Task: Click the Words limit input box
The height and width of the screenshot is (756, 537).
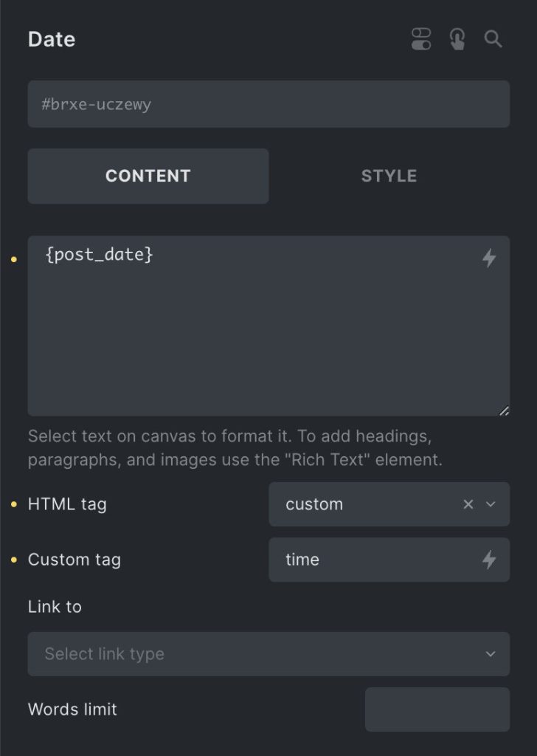Action: point(437,709)
